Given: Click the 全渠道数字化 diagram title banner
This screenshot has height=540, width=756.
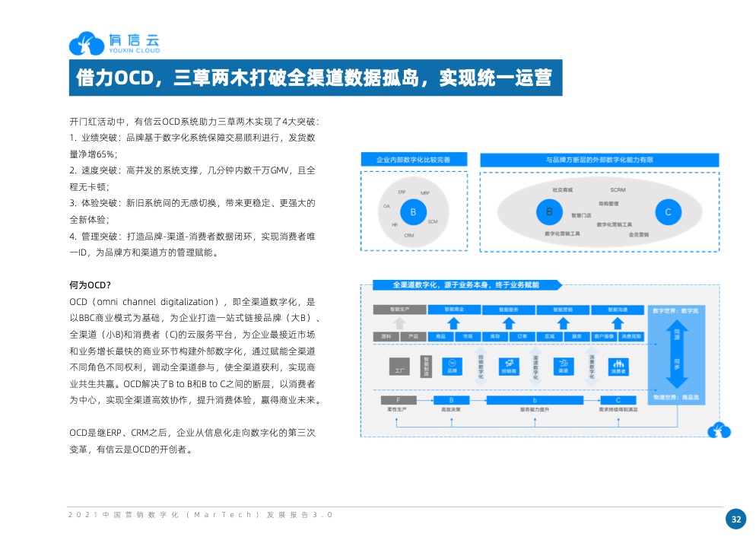Looking at the screenshot, I should coord(467,285).
